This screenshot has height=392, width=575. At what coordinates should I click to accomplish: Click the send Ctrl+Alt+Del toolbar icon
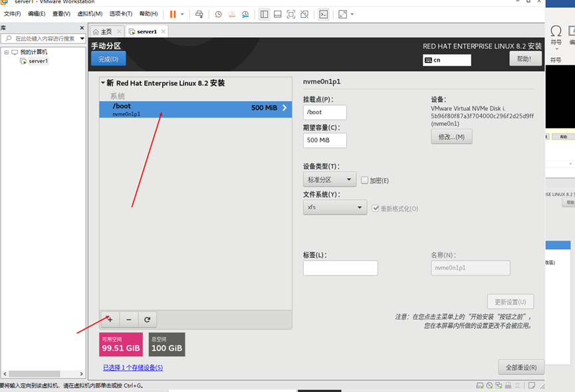click(x=199, y=15)
